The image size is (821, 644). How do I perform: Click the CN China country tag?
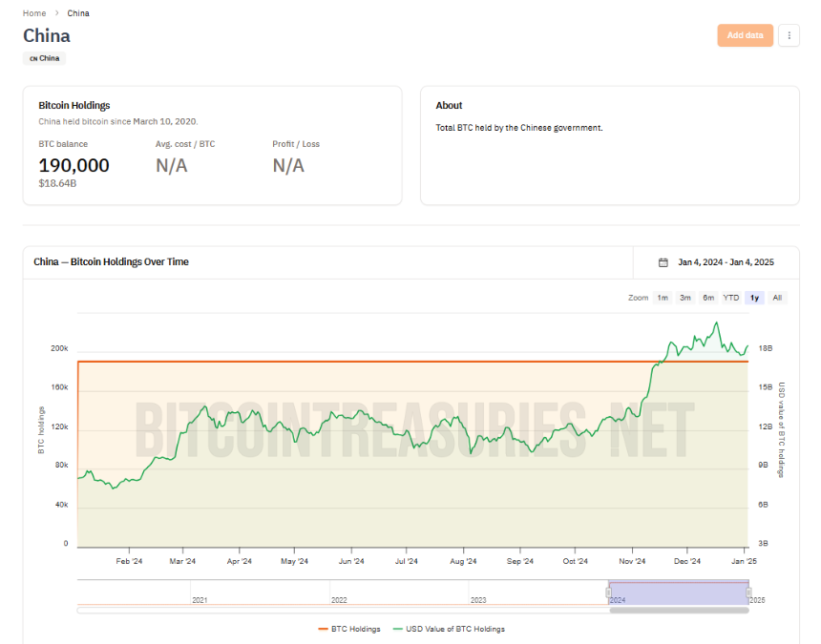(44, 58)
